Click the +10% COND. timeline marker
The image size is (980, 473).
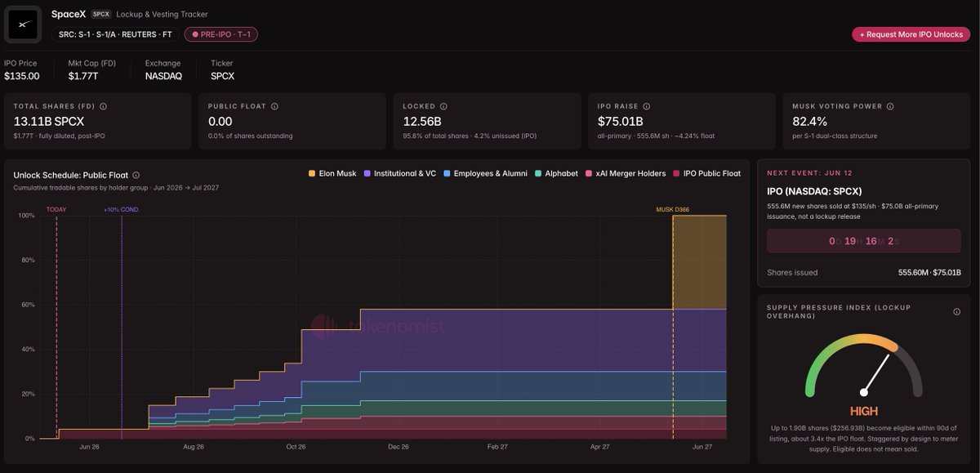point(121,209)
